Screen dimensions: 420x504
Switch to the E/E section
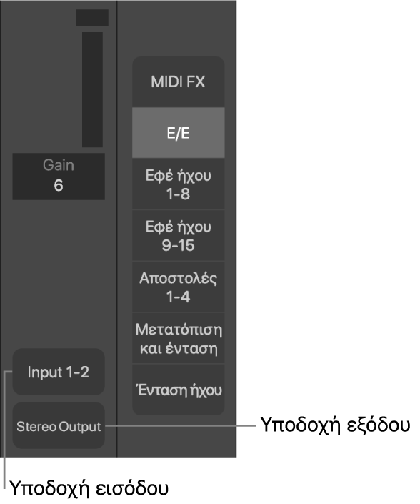pos(178,133)
